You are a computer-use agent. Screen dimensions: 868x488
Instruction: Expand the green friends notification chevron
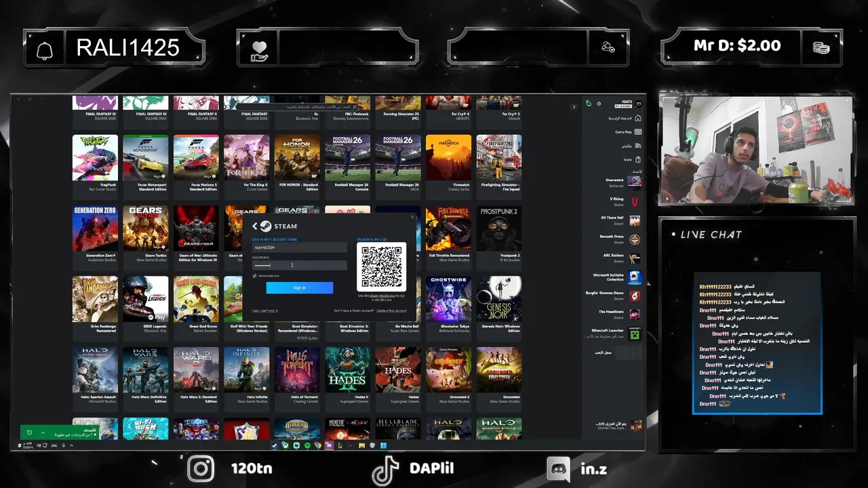click(x=43, y=432)
